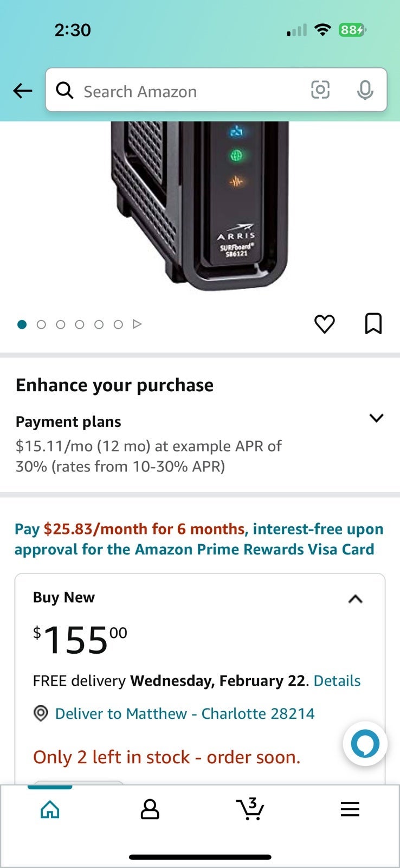Select the last image carousel dot

pos(118,324)
